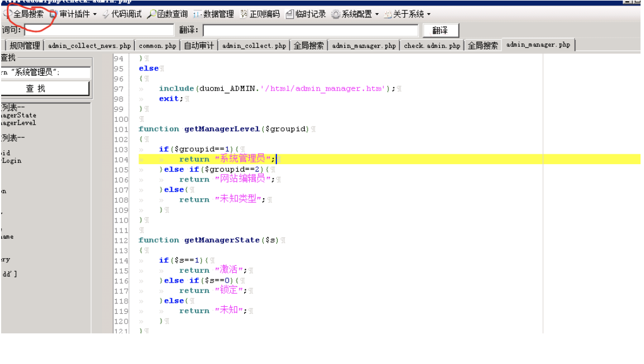Focus the 词句 phrase input field
The image size is (644, 364).
click(99, 30)
